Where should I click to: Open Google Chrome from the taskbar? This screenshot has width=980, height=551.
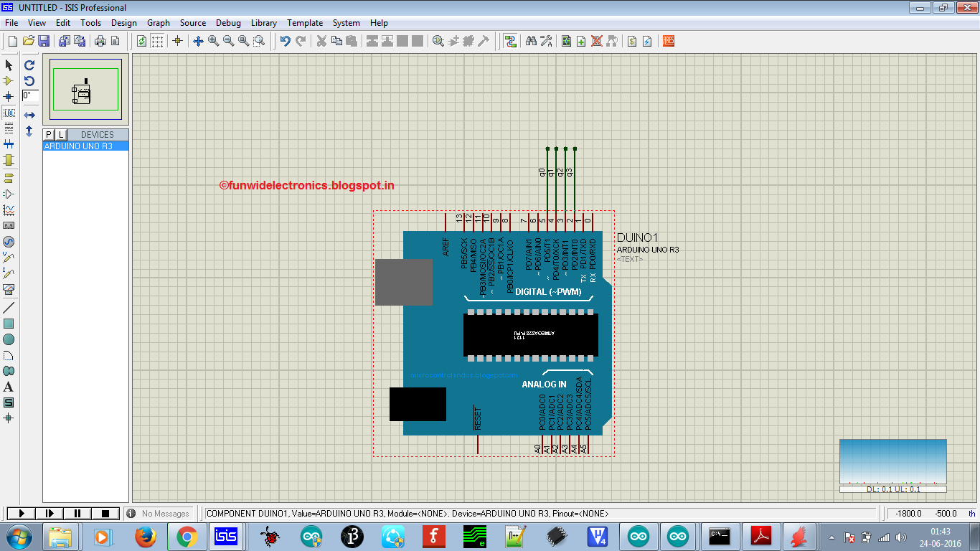point(187,536)
